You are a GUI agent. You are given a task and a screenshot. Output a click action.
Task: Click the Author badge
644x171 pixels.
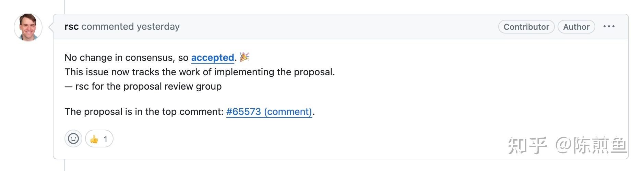coord(576,27)
